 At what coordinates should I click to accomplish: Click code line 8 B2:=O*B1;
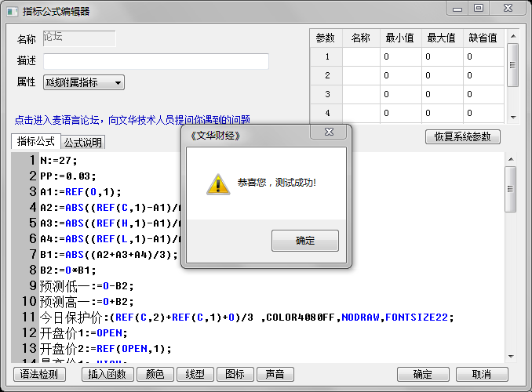click(x=68, y=270)
